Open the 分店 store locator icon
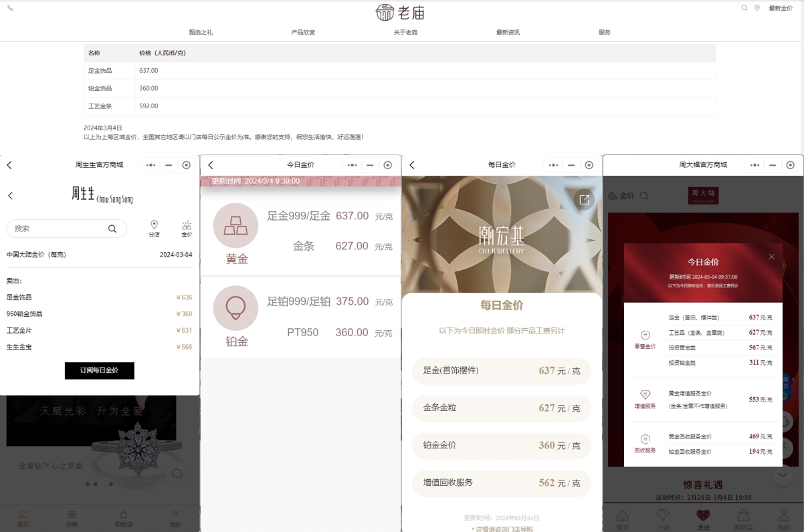 tap(154, 228)
